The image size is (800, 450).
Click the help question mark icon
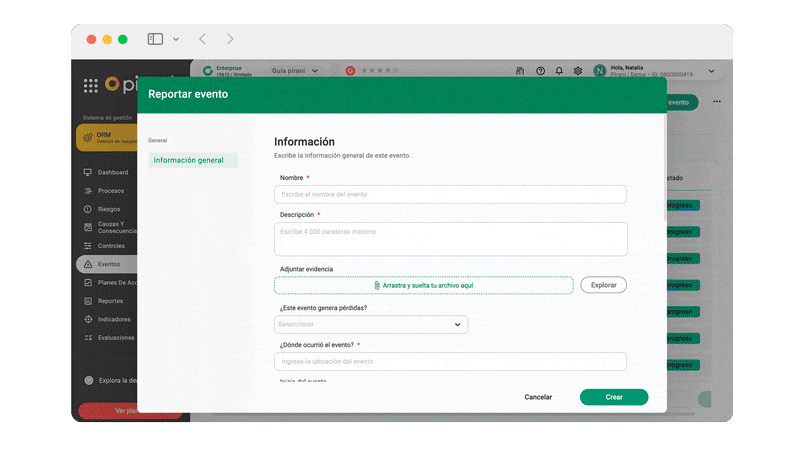click(x=541, y=71)
